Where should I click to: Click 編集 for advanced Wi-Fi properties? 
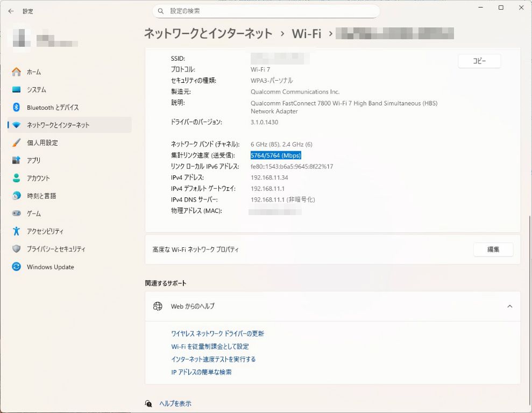(493, 250)
